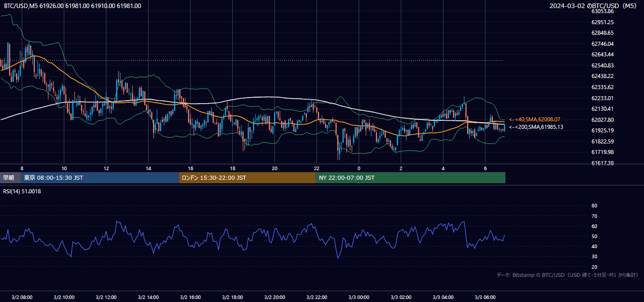
Task: Click RSI axis level 60
Action: (x=594, y=226)
